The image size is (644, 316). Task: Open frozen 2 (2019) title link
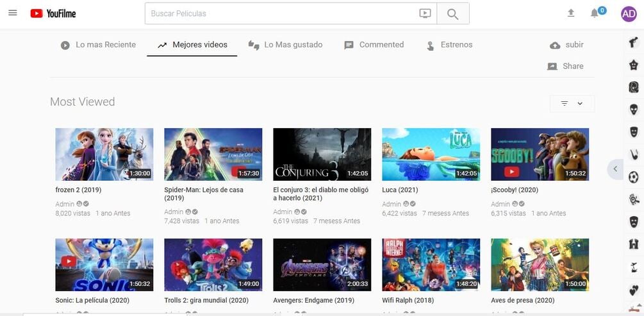coord(78,190)
